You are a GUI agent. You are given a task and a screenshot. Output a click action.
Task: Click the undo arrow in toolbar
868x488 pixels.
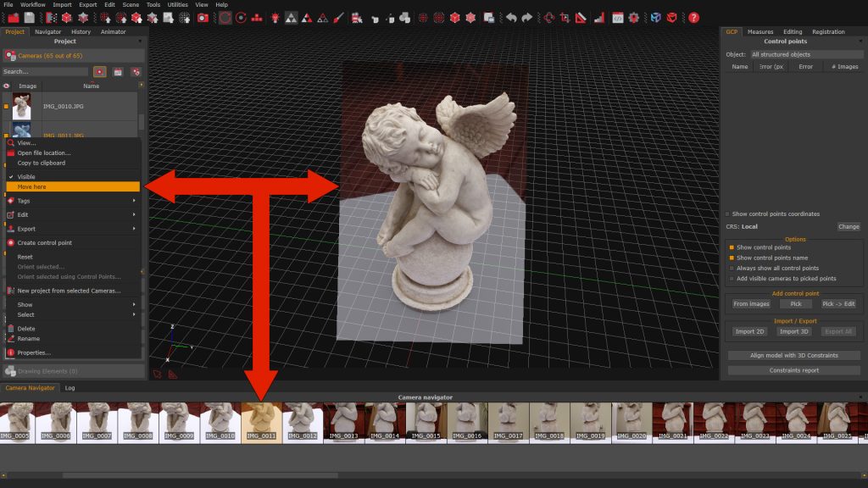point(511,18)
